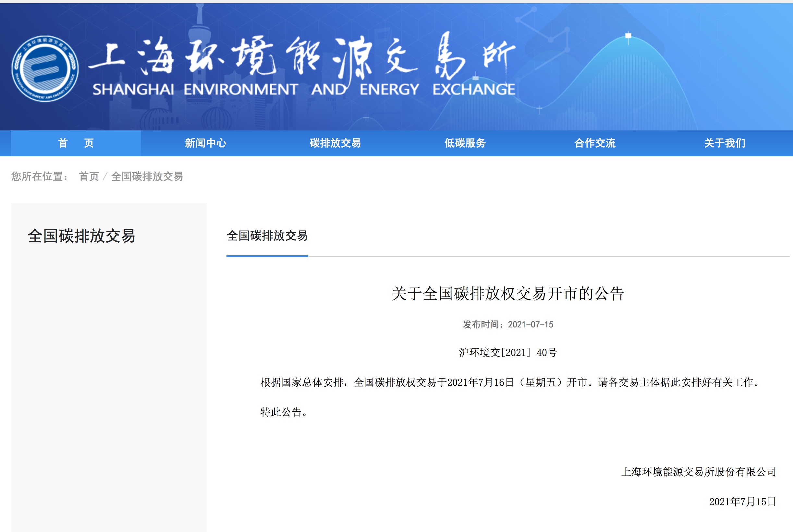Click the announcement title 关于全国碳排放权交易开市的公告
The width and height of the screenshot is (793, 532).
(x=507, y=294)
